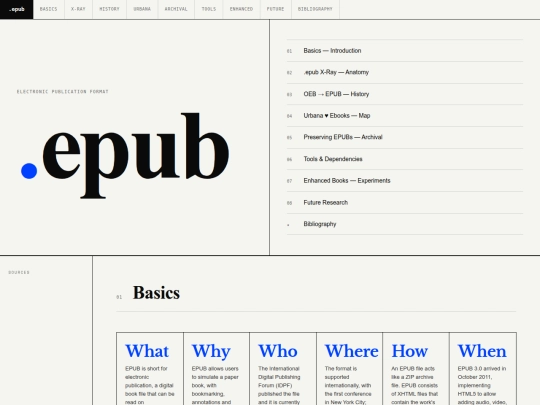Open the BASICS nav item
This screenshot has width=540, height=405.
pyautogui.click(x=49, y=9)
